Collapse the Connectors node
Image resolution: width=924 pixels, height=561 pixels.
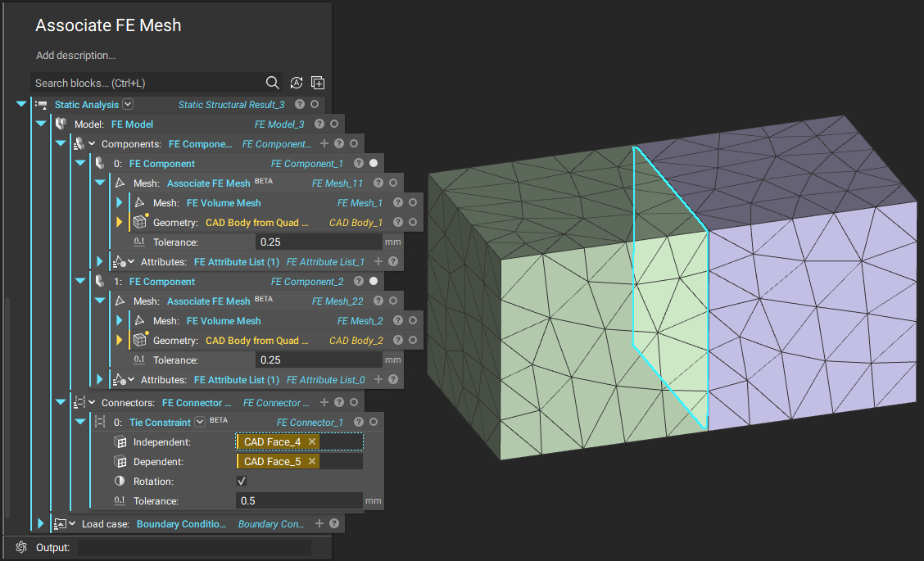60,402
